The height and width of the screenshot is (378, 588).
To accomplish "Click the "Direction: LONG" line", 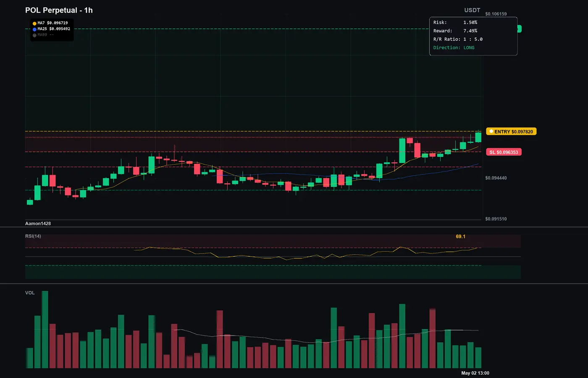I will point(454,47).
